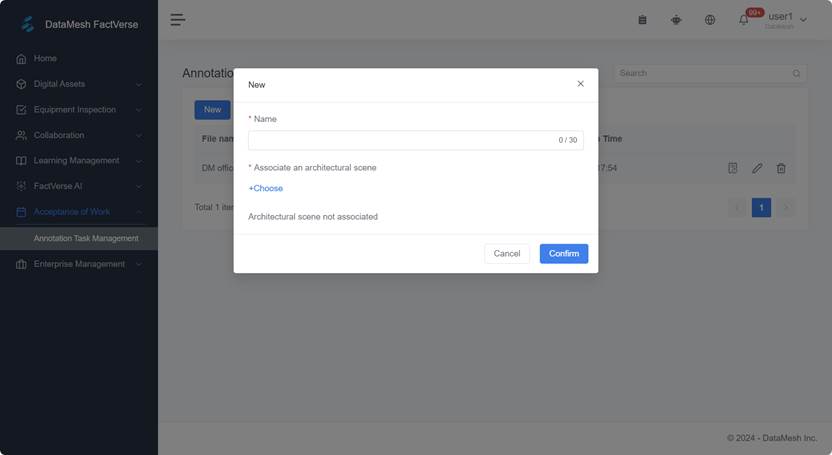Close the New dialog with the X
Screen dimensions: 832x455
tap(580, 84)
